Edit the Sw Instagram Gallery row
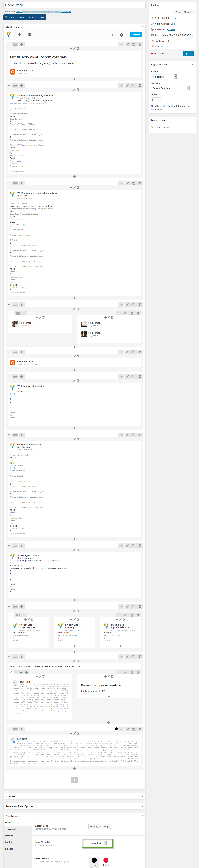 [128, 546]
